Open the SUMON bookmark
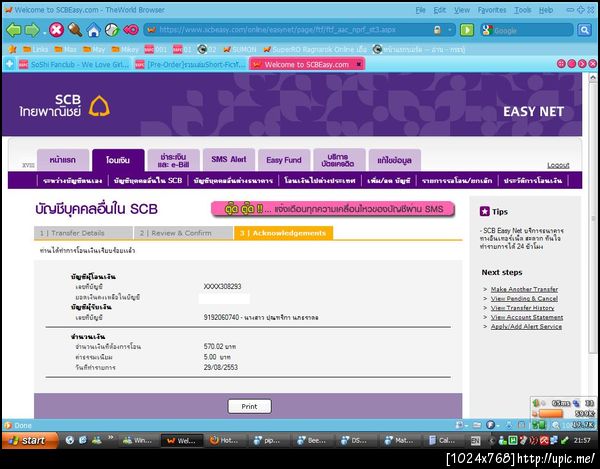This screenshot has height=469, width=600. [240, 49]
